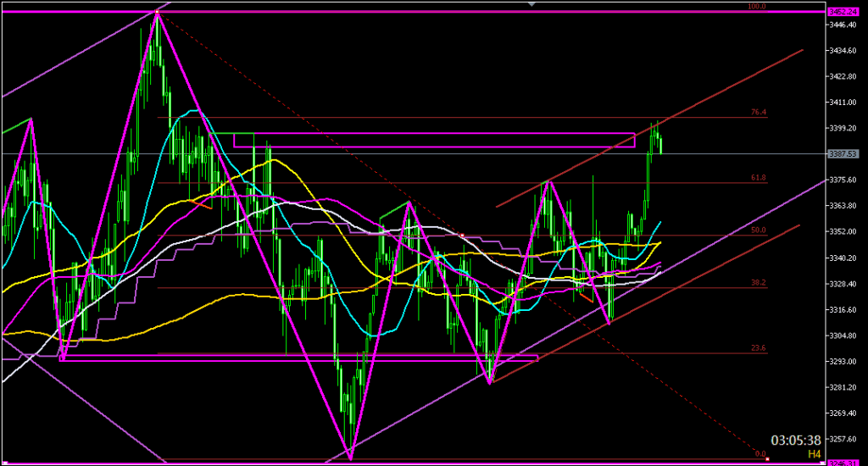Click the chart shift triangle marker at top

(531, 4)
